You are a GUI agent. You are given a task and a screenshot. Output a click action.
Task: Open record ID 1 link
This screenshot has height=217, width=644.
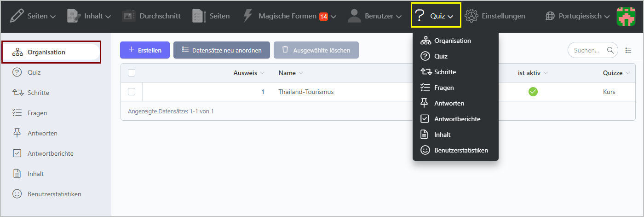point(263,92)
